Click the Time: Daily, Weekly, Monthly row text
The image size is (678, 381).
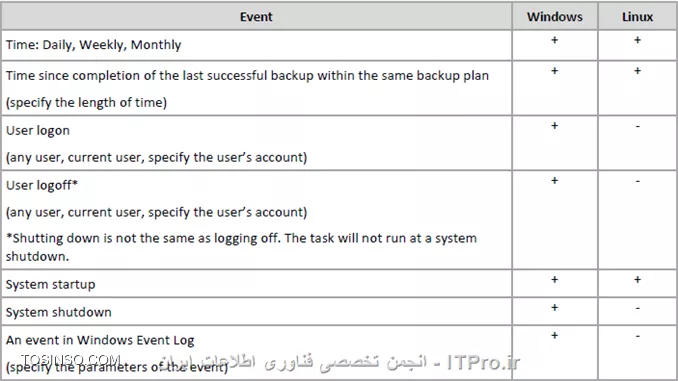(x=93, y=45)
